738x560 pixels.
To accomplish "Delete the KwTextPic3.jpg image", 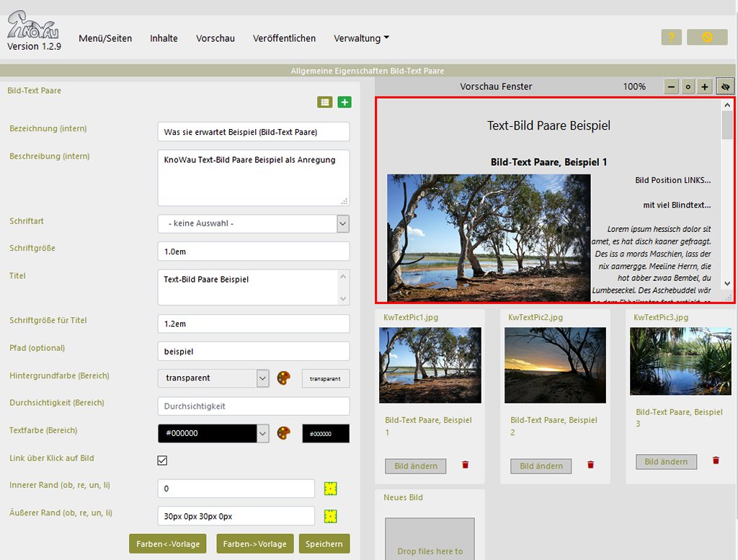I will coord(716,461).
